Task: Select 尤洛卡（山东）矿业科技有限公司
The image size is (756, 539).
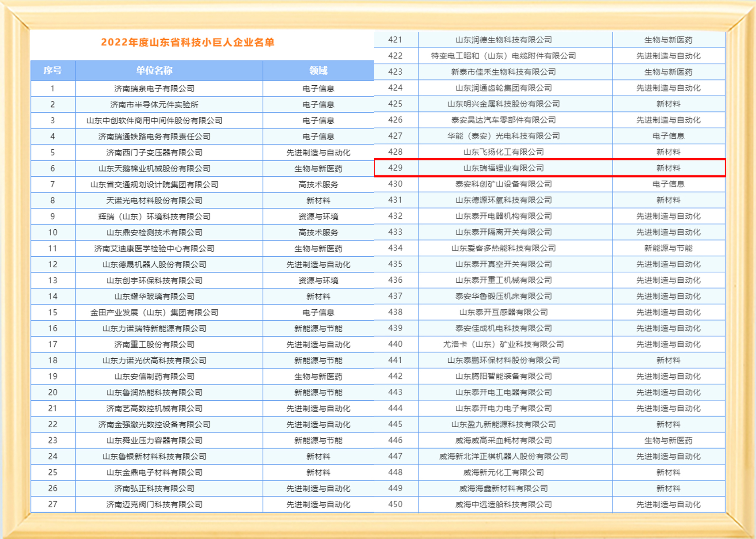Action: click(x=503, y=344)
